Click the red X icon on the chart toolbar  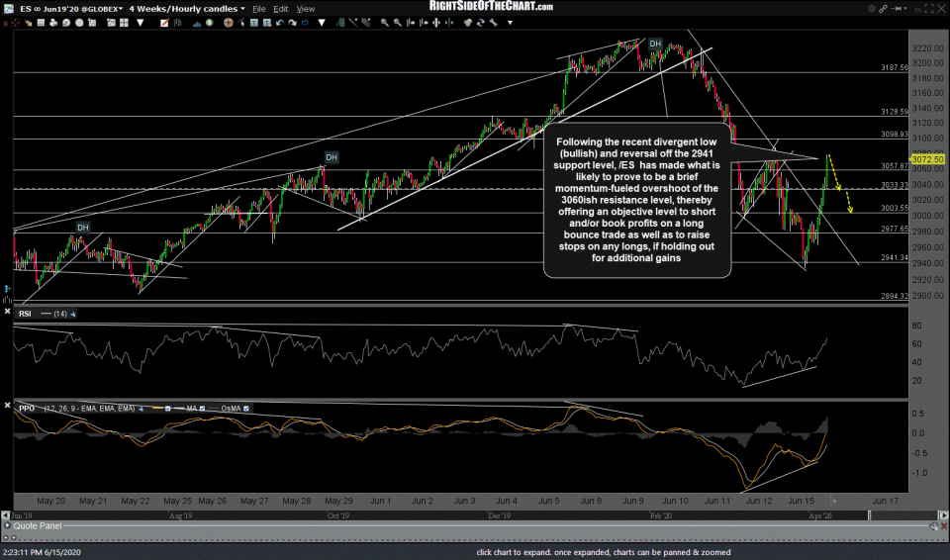(x=5, y=23)
